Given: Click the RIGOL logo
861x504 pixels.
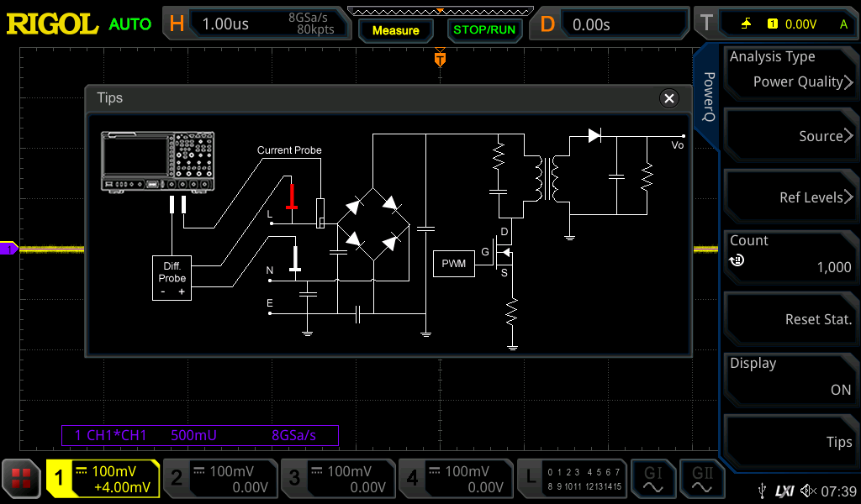Looking at the screenshot, I should click(x=52, y=24).
